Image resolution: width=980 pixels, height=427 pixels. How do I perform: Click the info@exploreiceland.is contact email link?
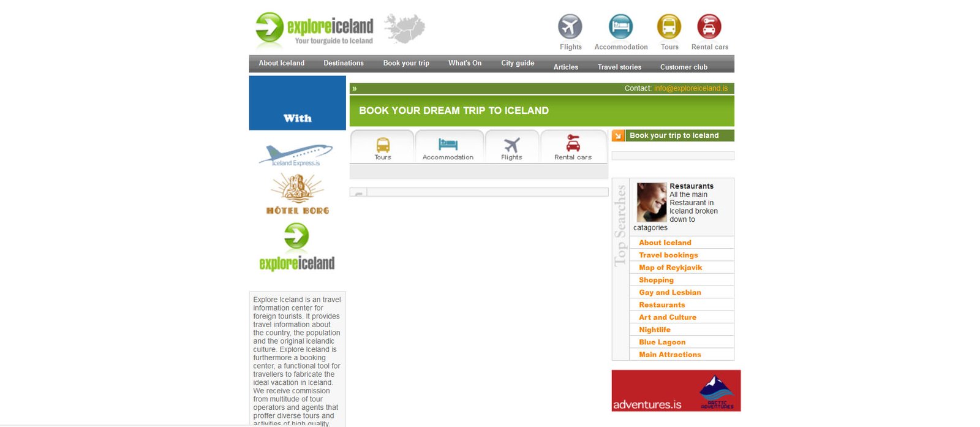coord(690,88)
